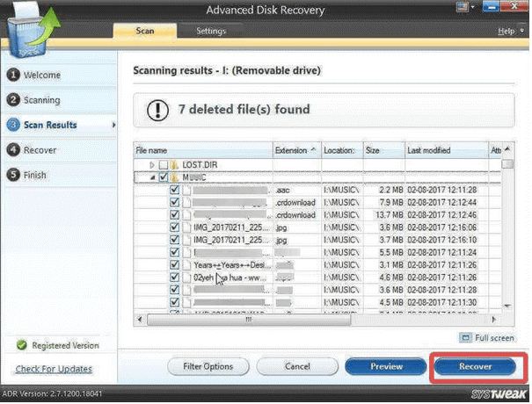Uncheck the Years+Years+Desi file checkbox
The image size is (532, 404).
[x=174, y=265]
